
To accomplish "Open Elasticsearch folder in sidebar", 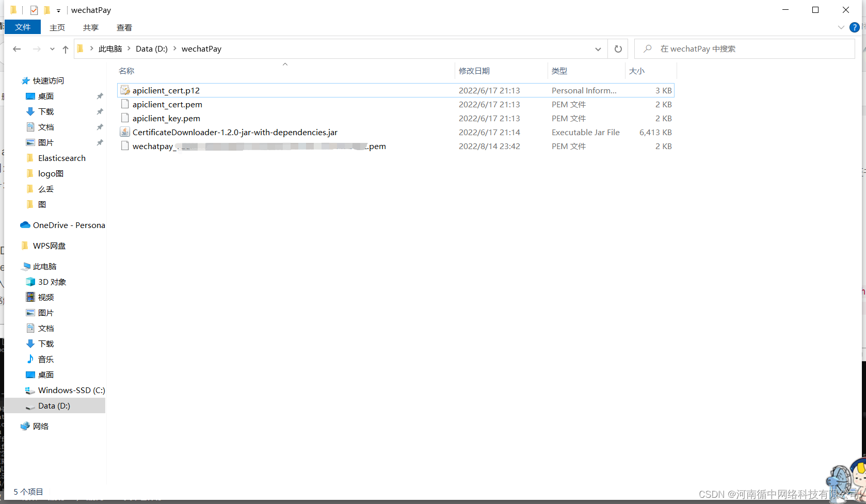I will coord(61,158).
